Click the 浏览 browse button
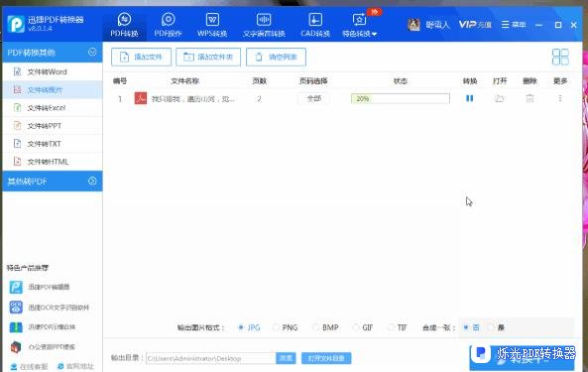 286,358
